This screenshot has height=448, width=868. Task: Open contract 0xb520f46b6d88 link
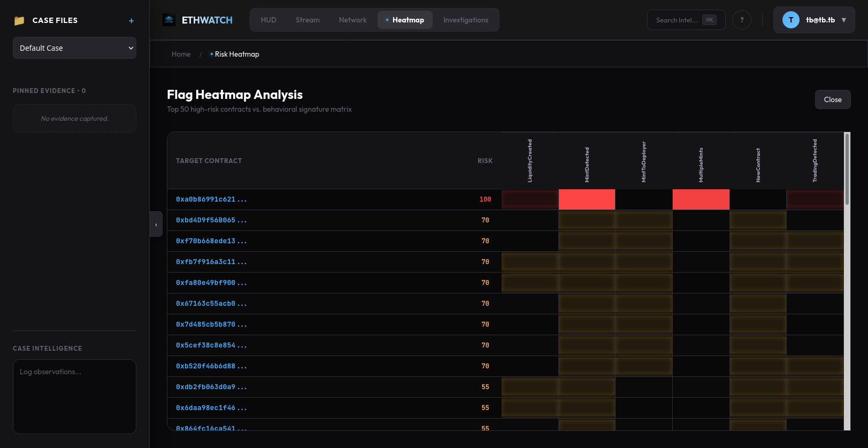point(211,366)
